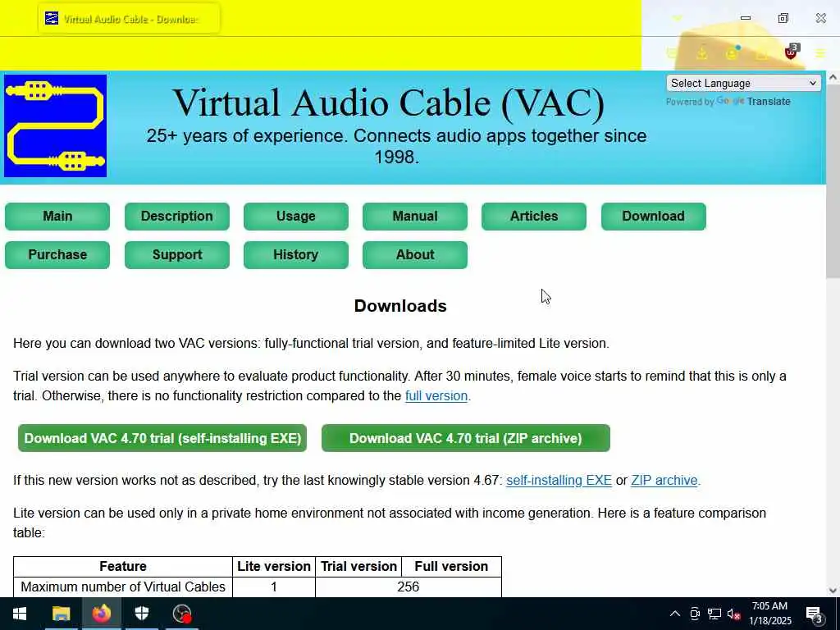Click the Firefox account avatar icon
The image size is (840, 630).
732,53
